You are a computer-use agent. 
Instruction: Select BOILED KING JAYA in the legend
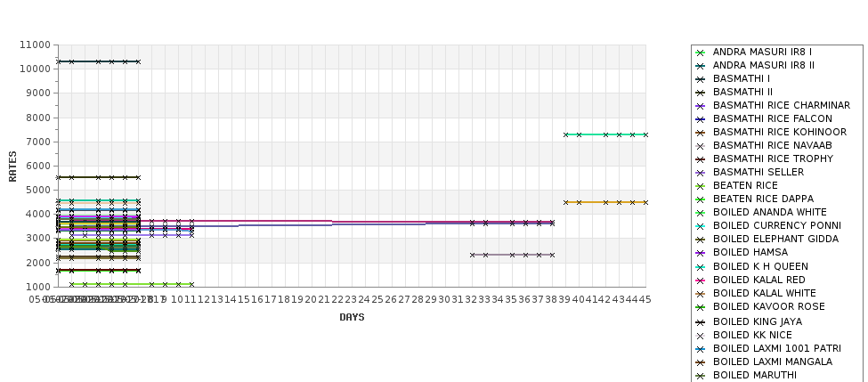pos(758,321)
